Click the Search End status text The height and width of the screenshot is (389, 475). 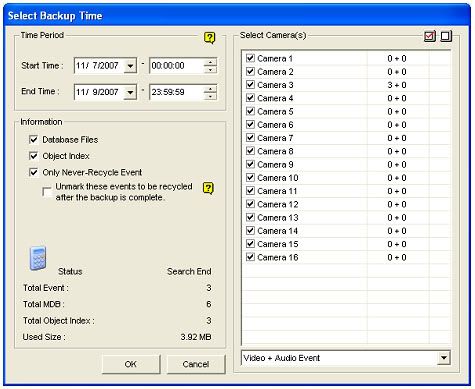(189, 271)
